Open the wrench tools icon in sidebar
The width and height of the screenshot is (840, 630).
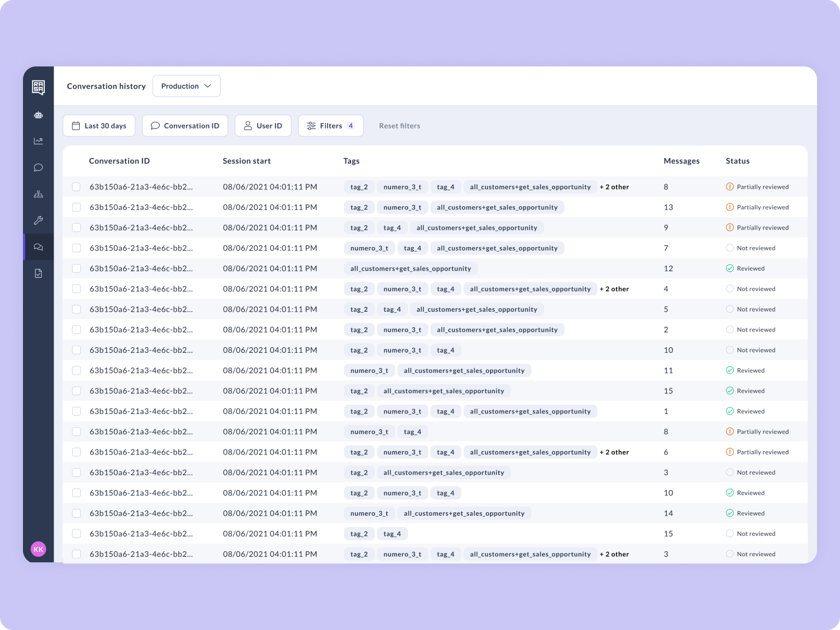pos(38,220)
